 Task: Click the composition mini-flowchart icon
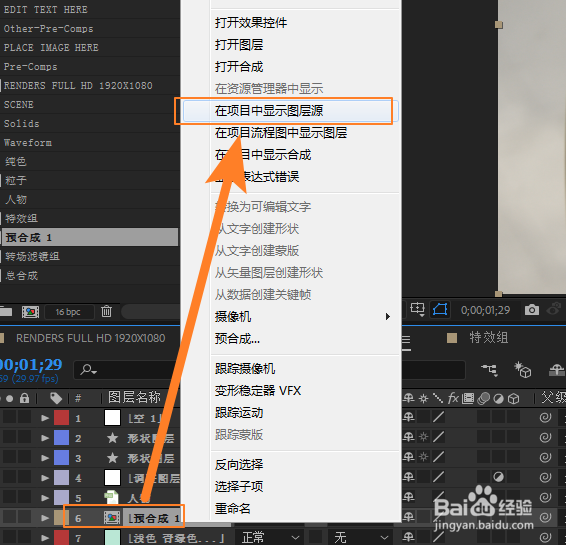click(489, 370)
